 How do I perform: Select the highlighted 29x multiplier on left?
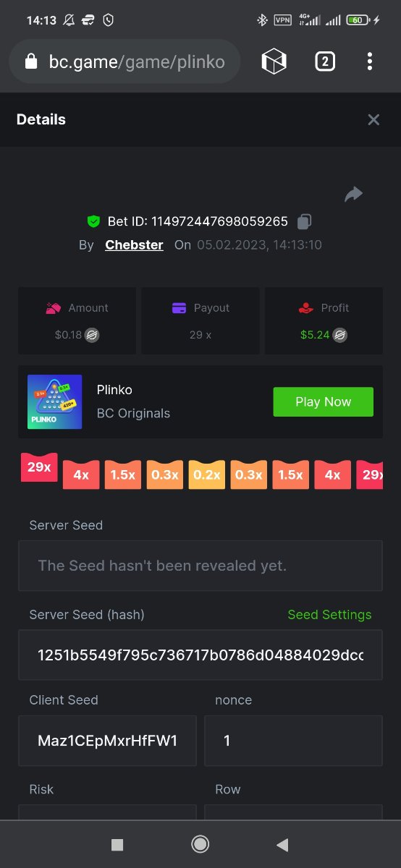[x=39, y=467]
